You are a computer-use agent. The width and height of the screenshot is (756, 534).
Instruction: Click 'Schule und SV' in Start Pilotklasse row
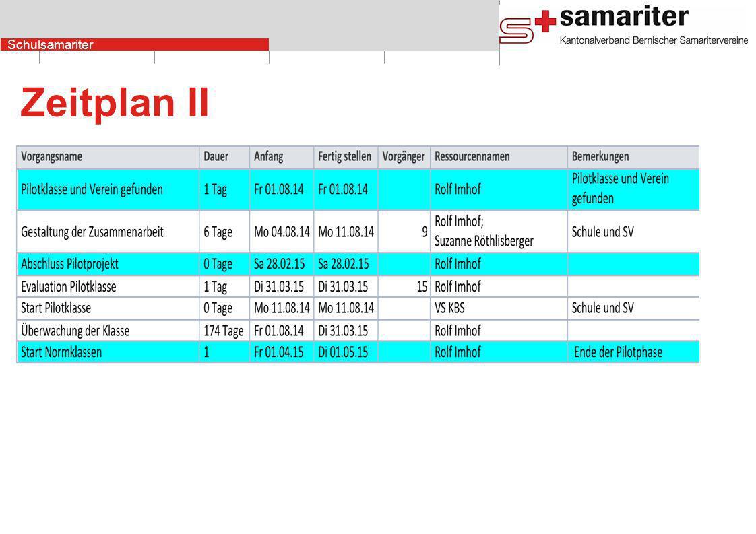tap(602, 308)
